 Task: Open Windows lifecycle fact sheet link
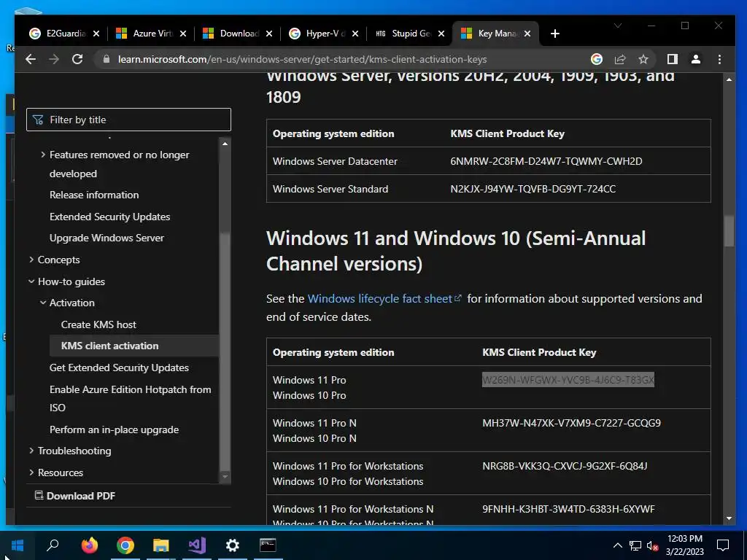click(384, 298)
